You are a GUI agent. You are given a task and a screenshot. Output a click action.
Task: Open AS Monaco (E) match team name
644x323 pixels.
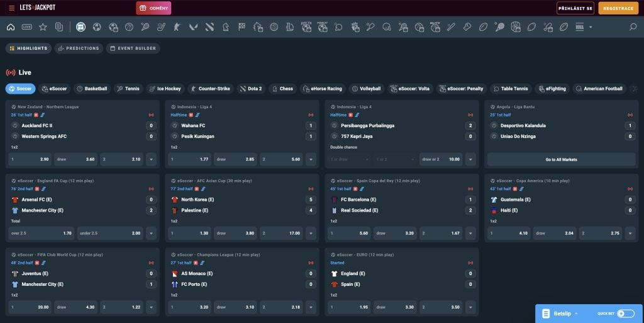(x=197, y=274)
